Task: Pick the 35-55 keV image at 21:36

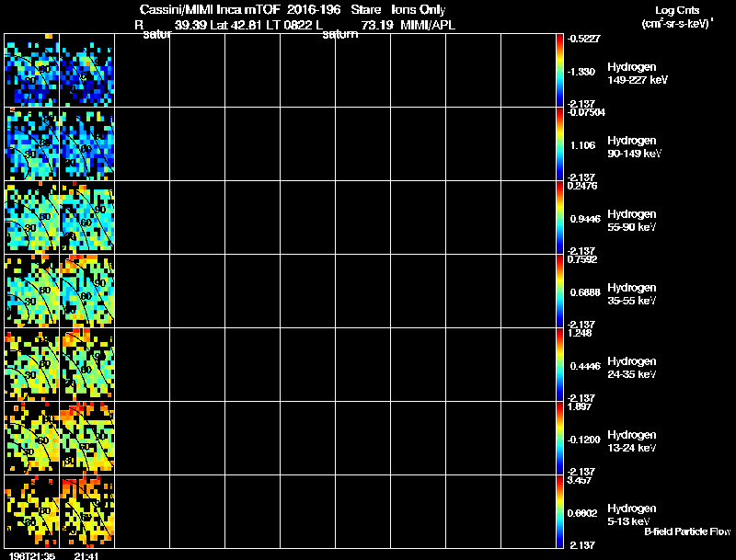Action: (x=32, y=291)
